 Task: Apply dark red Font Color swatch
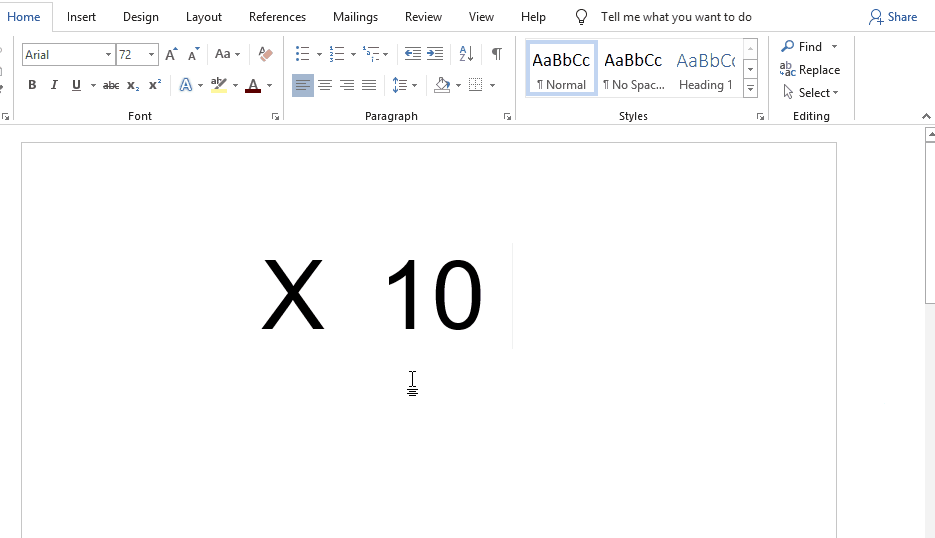click(x=253, y=85)
